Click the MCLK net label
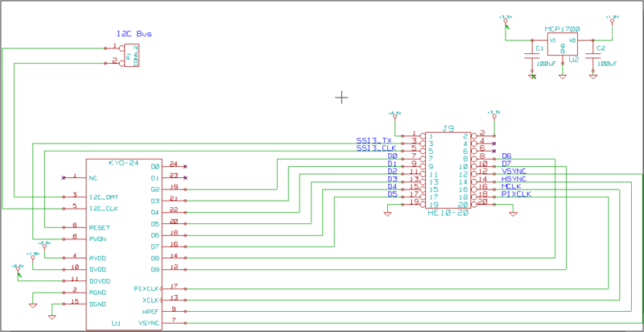 click(510, 186)
